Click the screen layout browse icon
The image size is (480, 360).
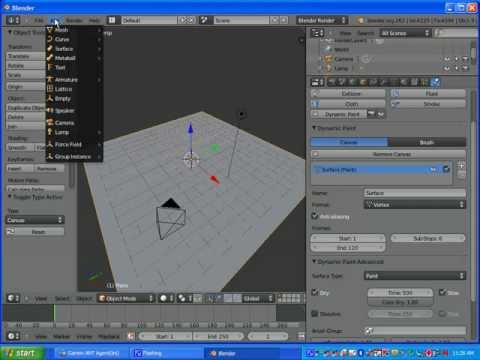coord(112,20)
